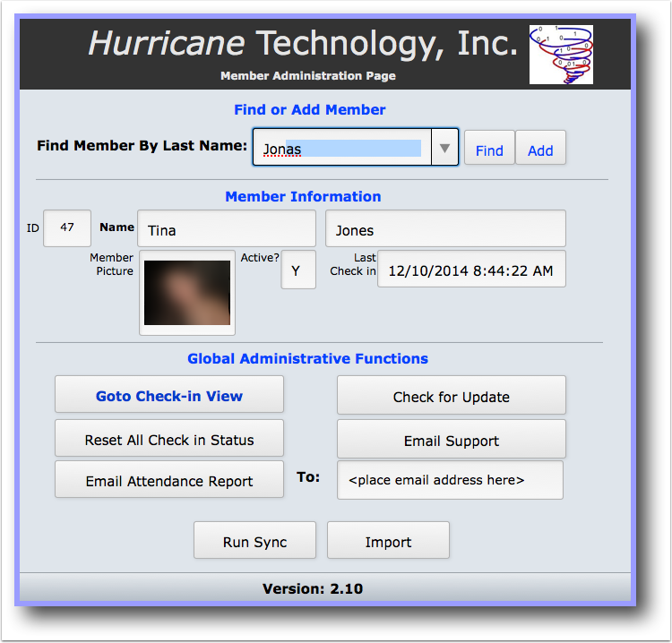
Task: Click the Import button
Action: tap(388, 540)
